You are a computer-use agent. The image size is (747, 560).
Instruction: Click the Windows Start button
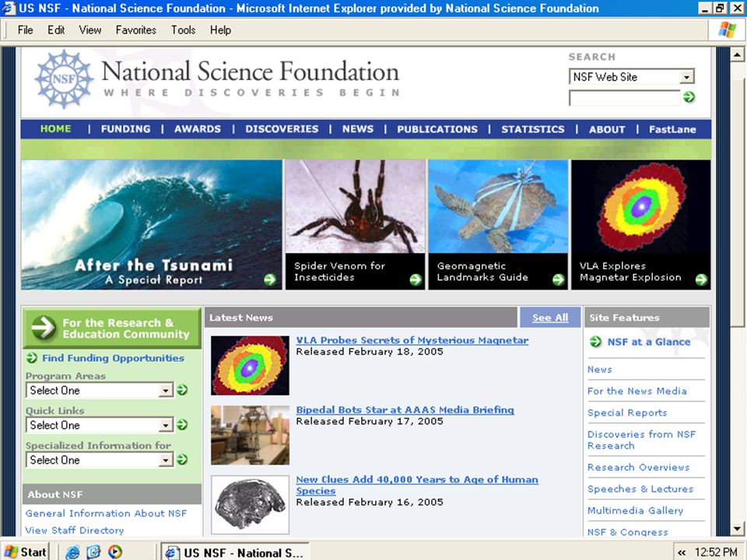pos(25,552)
